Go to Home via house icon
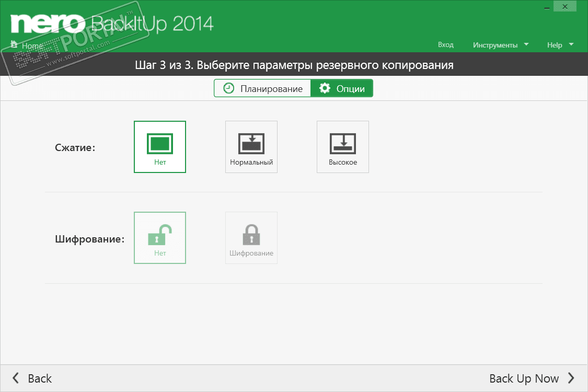The image size is (588, 392). tap(14, 44)
